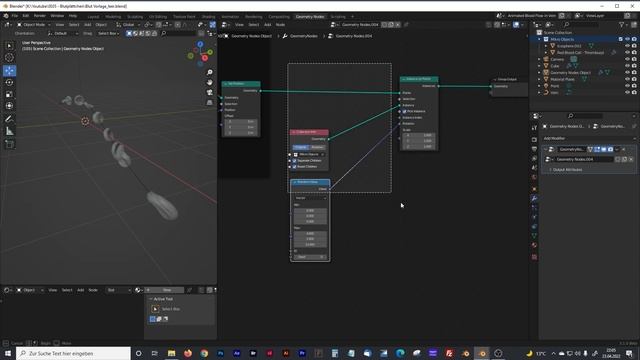640x360 pixels.
Task: Choose the Select Box arrow tool
Action: pyautogui.click(x=9, y=46)
